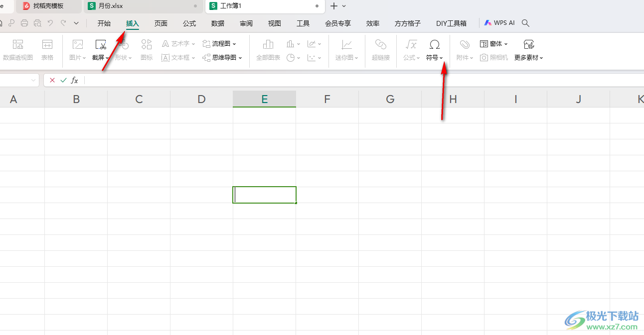Open the Mind Map (思维导图) dropdown
Screen dimensions: 644x335
222,58
